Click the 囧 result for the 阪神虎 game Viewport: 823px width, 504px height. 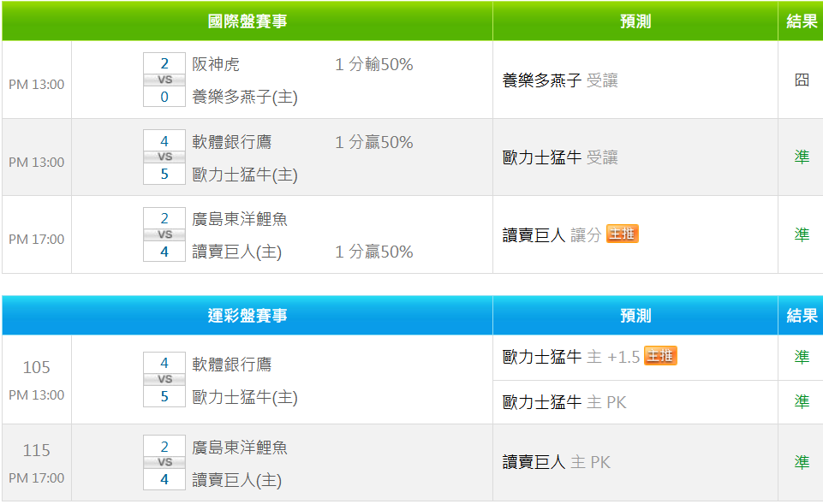click(x=802, y=80)
